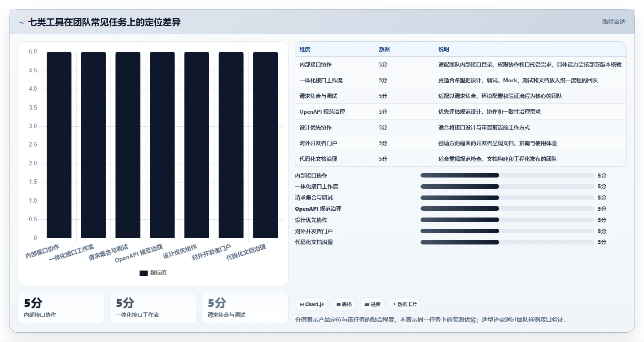Open the 内部接口协作 5分 data card
The width and height of the screenshot is (644, 342).
[61, 307]
